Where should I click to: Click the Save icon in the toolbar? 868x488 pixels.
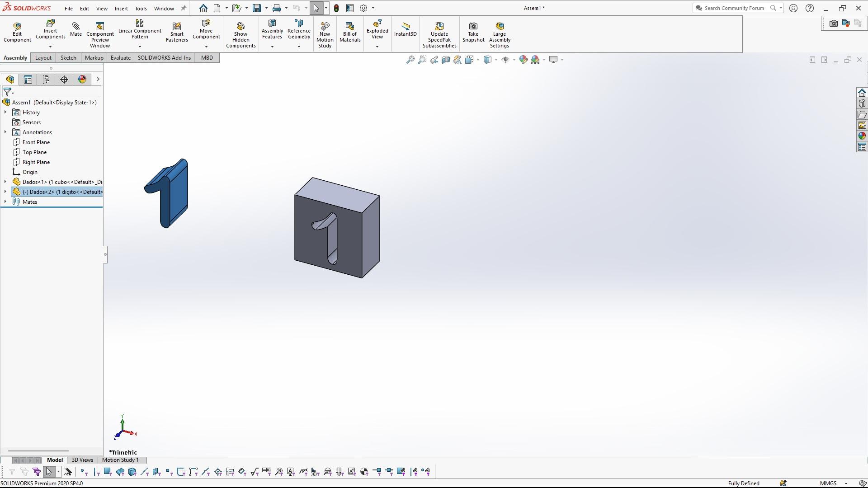pyautogui.click(x=257, y=8)
